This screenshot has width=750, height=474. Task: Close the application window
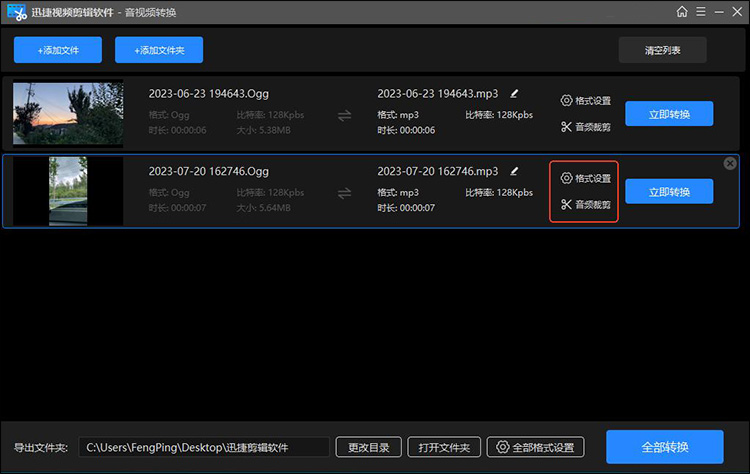coord(737,11)
